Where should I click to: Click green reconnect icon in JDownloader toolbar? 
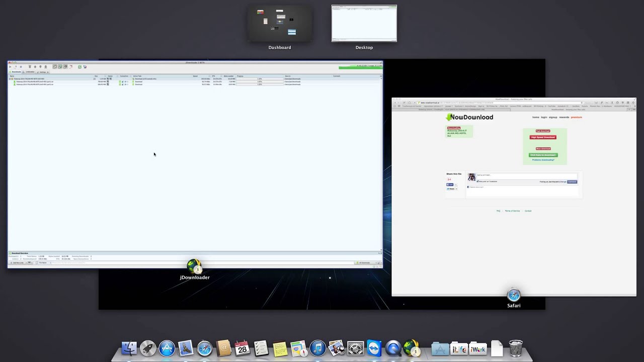[79, 67]
